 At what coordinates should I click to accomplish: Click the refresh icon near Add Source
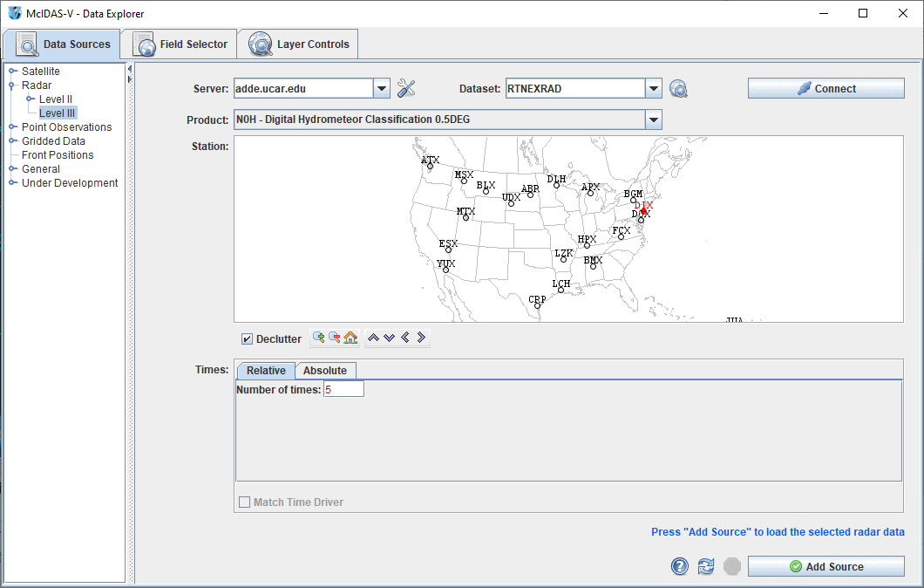tap(706, 566)
